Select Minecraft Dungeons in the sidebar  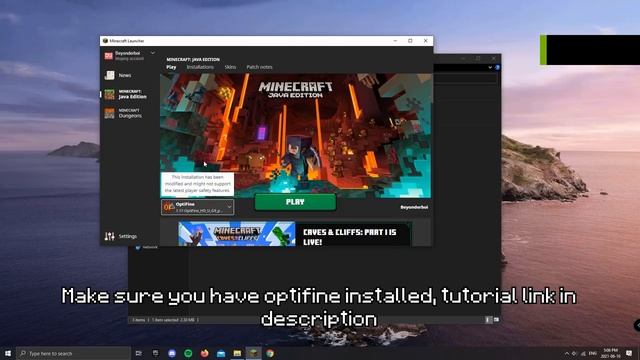point(123,113)
